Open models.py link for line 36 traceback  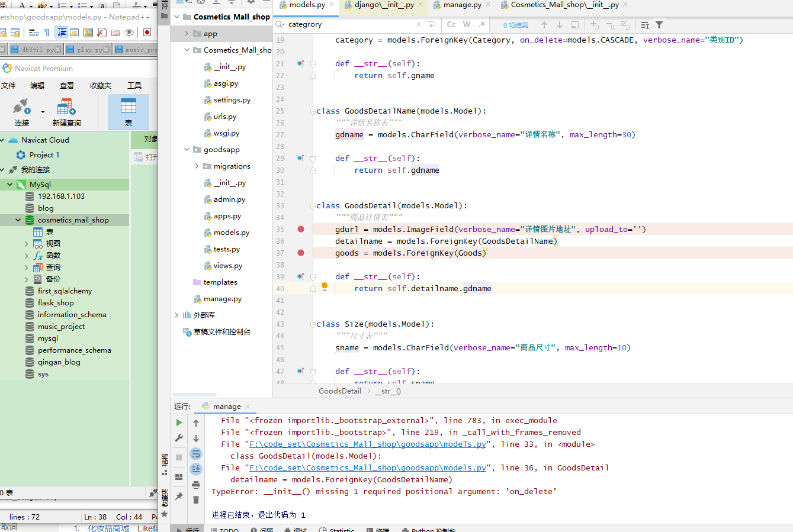[x=368, y=468]
